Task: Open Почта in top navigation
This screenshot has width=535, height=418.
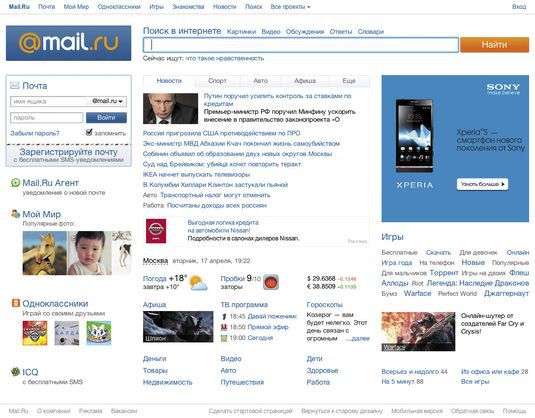Action: pos(46,6)
